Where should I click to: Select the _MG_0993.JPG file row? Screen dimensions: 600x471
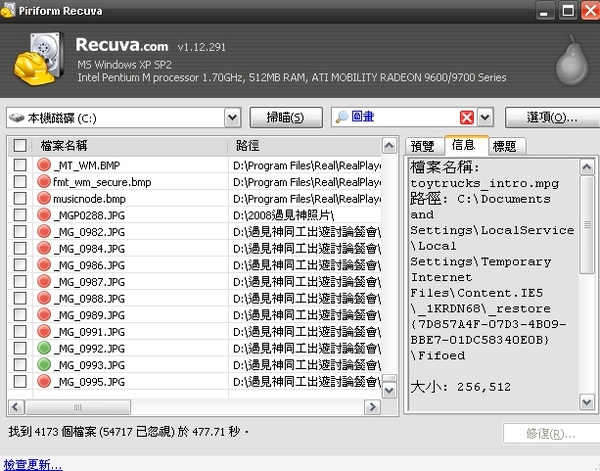194,365
